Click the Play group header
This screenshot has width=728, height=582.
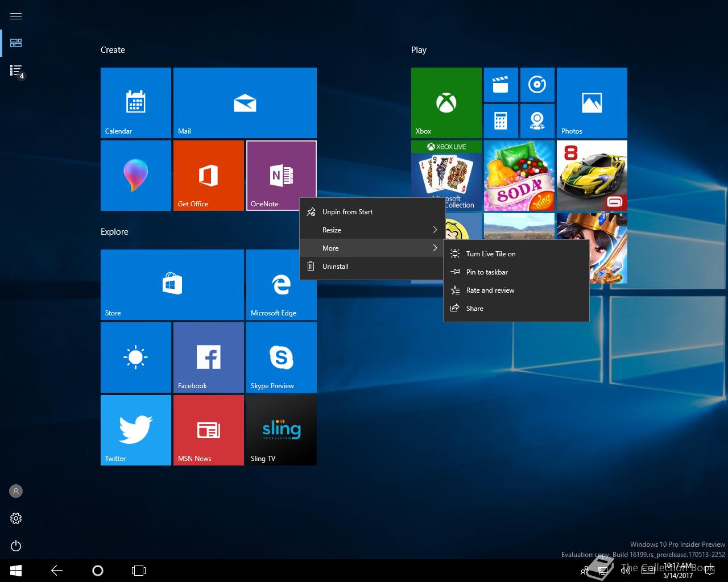(419, 50)
